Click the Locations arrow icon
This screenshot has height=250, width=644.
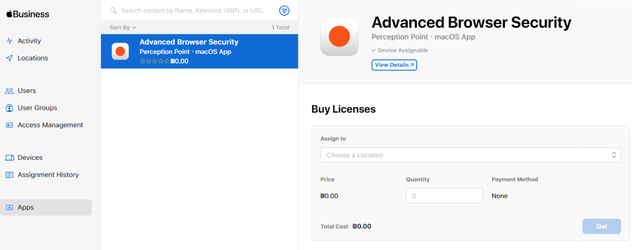pos(9,58)
